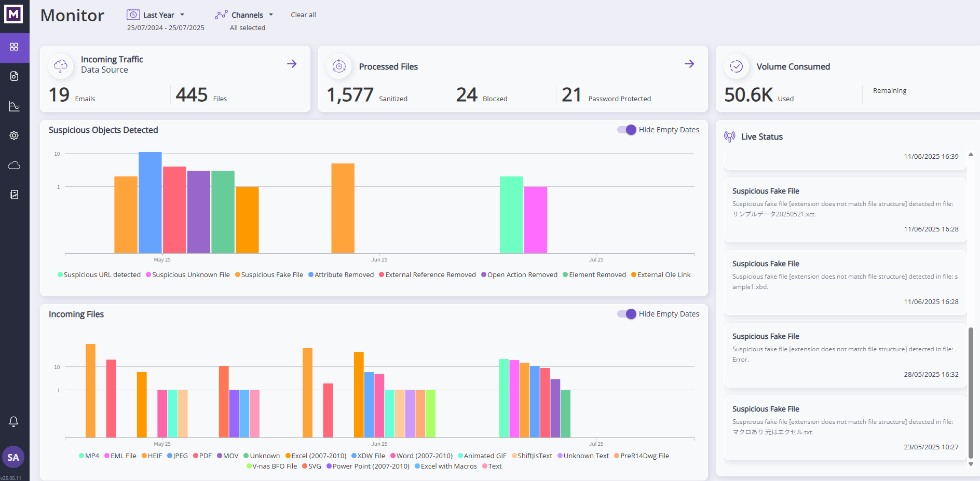Toggle Hide Empty Dates for Suspicious Objects

tap(627, 130)
